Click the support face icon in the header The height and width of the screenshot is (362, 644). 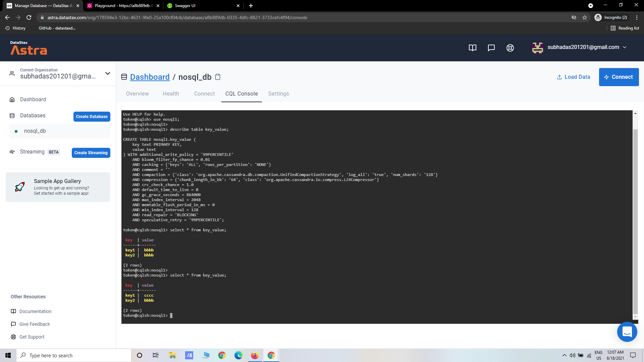(510, 48)
